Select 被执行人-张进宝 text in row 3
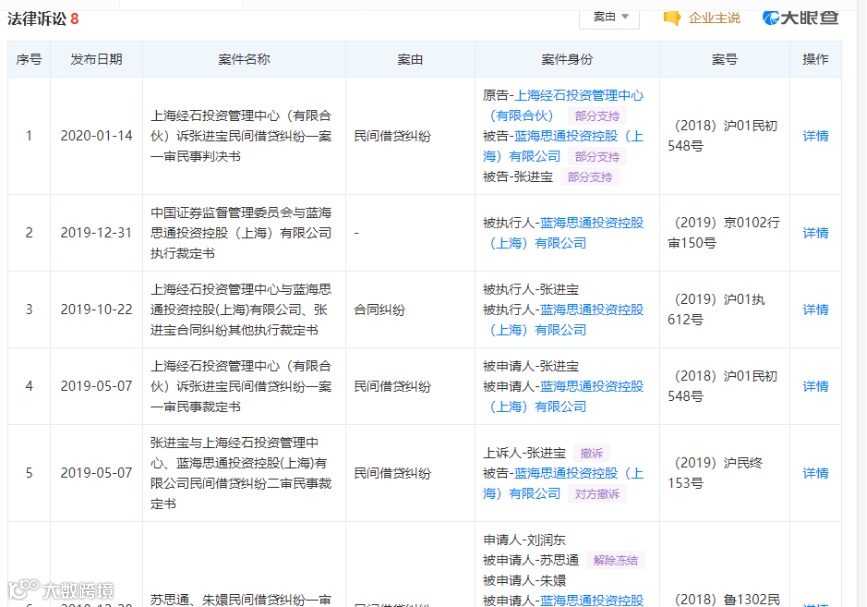The width and height of the screenshot is (867, 607). (x=531, y=289)
